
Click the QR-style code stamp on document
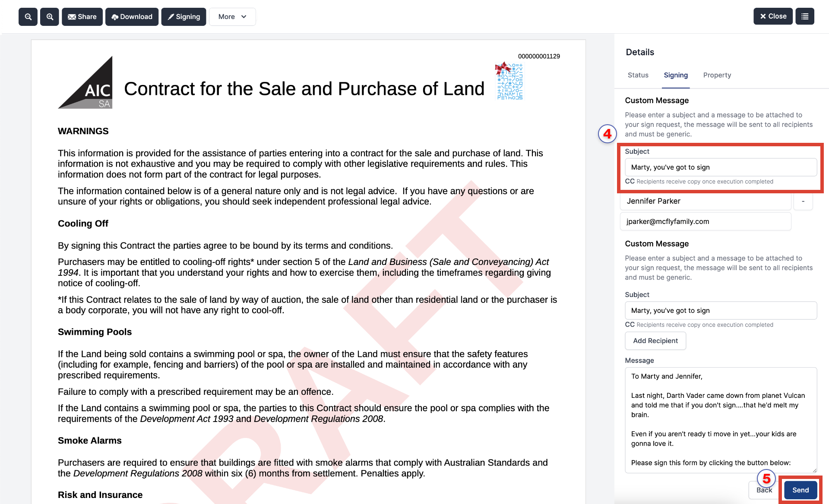point(509,81)
